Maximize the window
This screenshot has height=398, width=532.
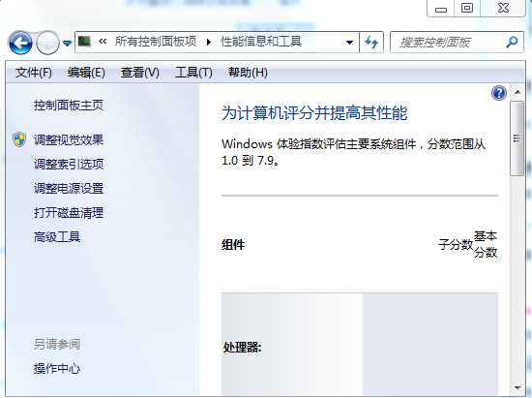point(467,8)
